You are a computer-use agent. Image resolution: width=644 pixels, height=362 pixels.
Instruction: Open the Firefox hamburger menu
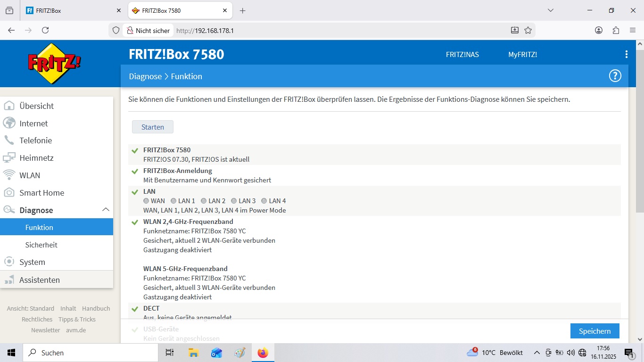633,30
